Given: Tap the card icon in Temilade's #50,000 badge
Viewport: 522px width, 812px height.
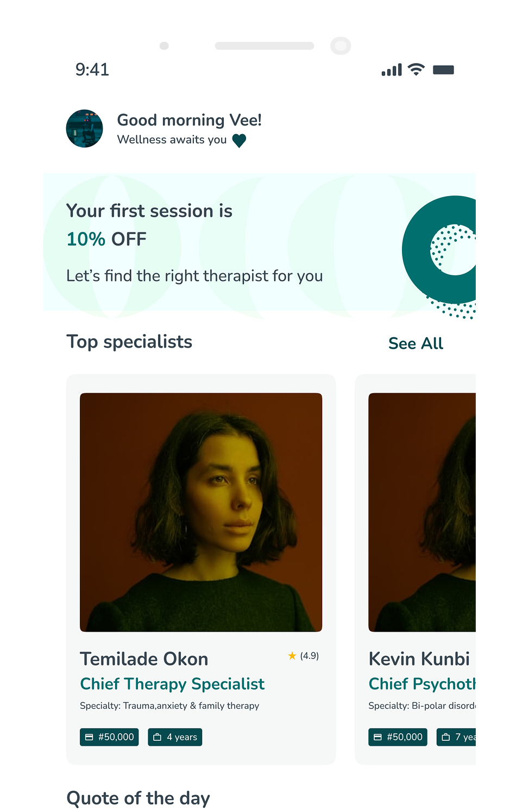Looking at the screenshot, I should tap(89, 737).
